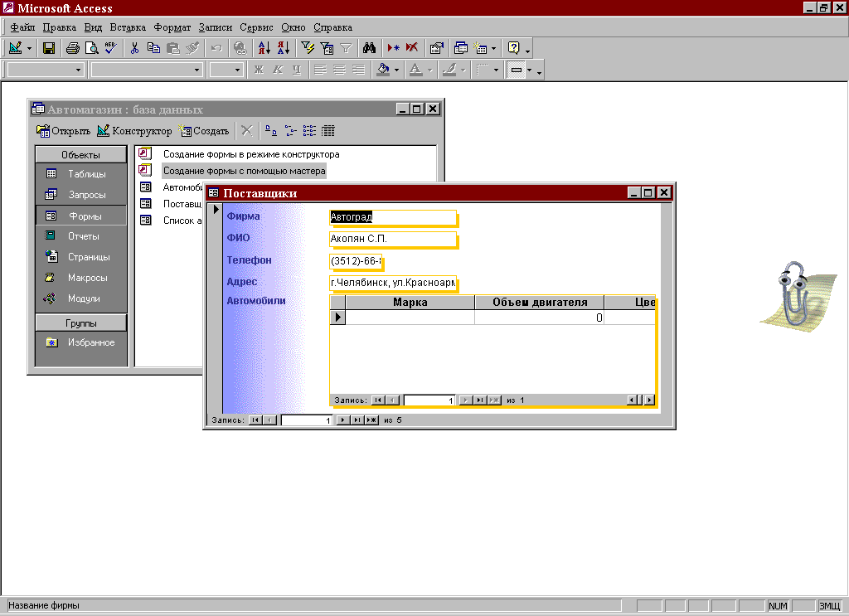The width and height of the screenshot is (849, 616).
Task: Open the Properties toolbar icon
Action: point(436,48)
